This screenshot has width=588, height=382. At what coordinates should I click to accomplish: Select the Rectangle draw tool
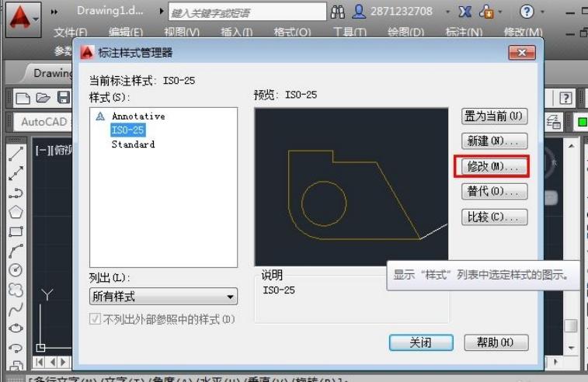coord(16,231)
